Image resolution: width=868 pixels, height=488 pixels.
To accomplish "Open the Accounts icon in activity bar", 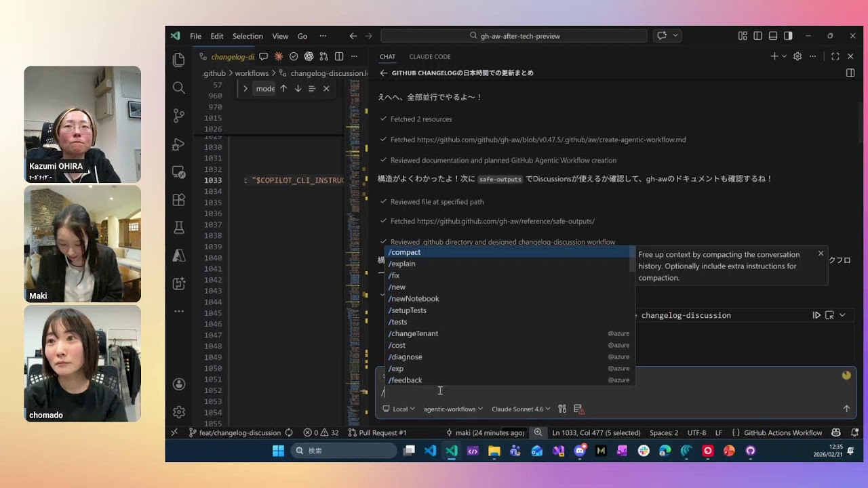I will pos(179,384).
